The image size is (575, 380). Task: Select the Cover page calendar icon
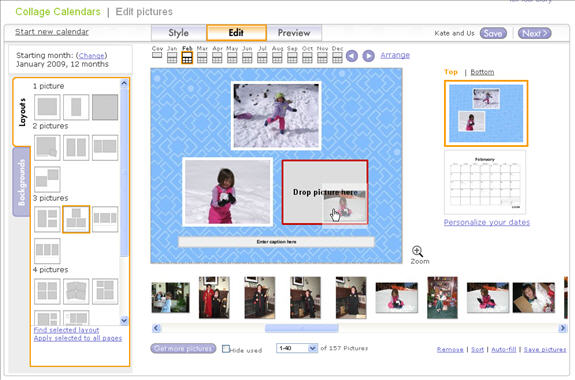click(x=157, y=55)
